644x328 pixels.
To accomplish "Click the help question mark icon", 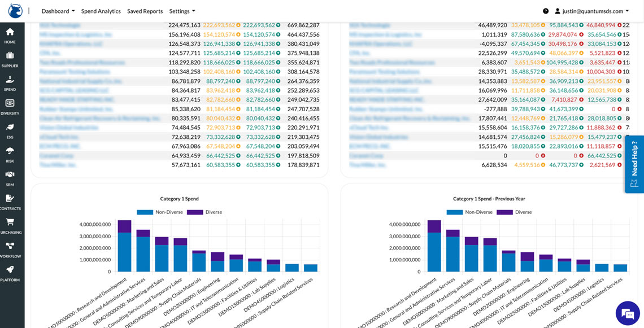I will point(546,11).
